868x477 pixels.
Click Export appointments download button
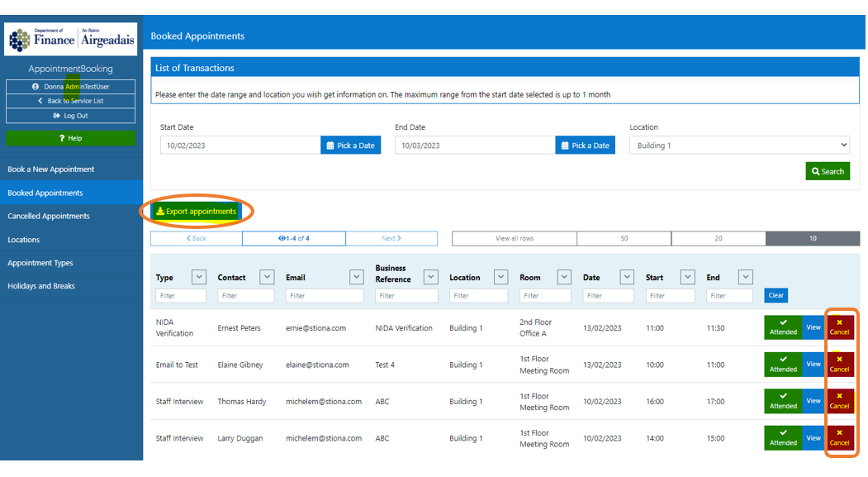point(197,212)
